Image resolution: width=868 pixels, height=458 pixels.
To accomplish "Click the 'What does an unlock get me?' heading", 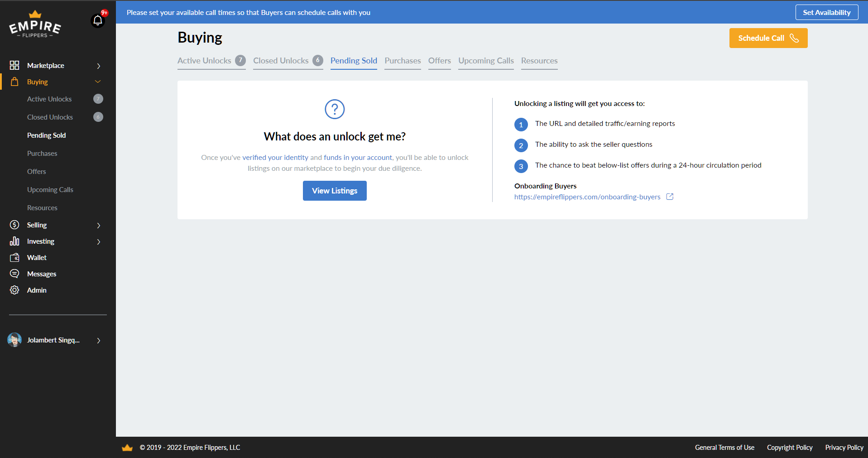I will (x=335, y=136).
